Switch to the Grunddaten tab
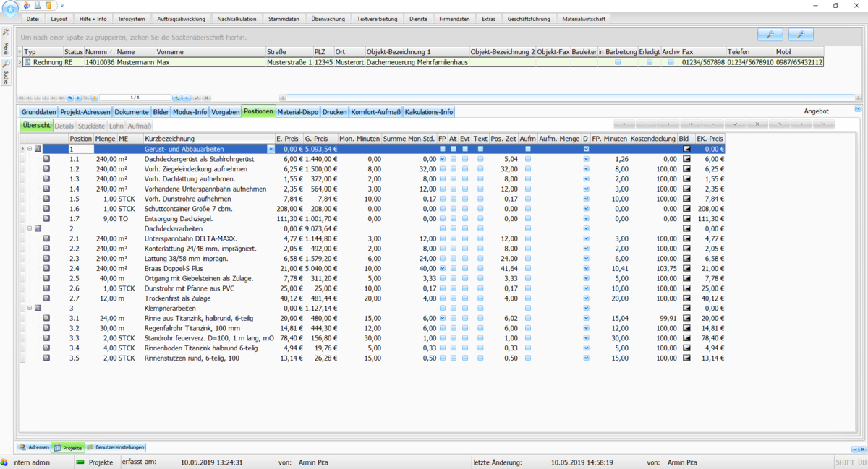868x469 pixels. tap(38, 112)
